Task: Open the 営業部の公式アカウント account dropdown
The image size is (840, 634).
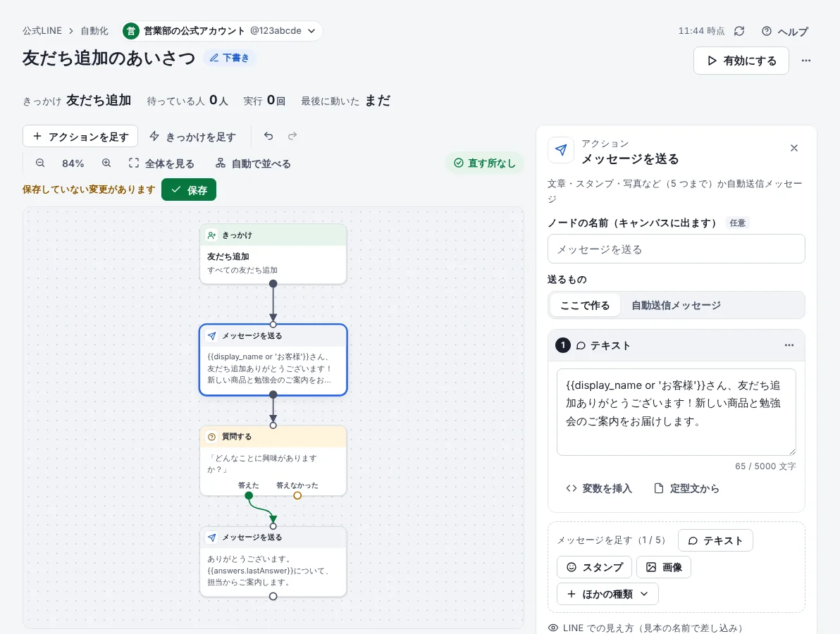Action: pyautogui.click(x=222, y=31)
